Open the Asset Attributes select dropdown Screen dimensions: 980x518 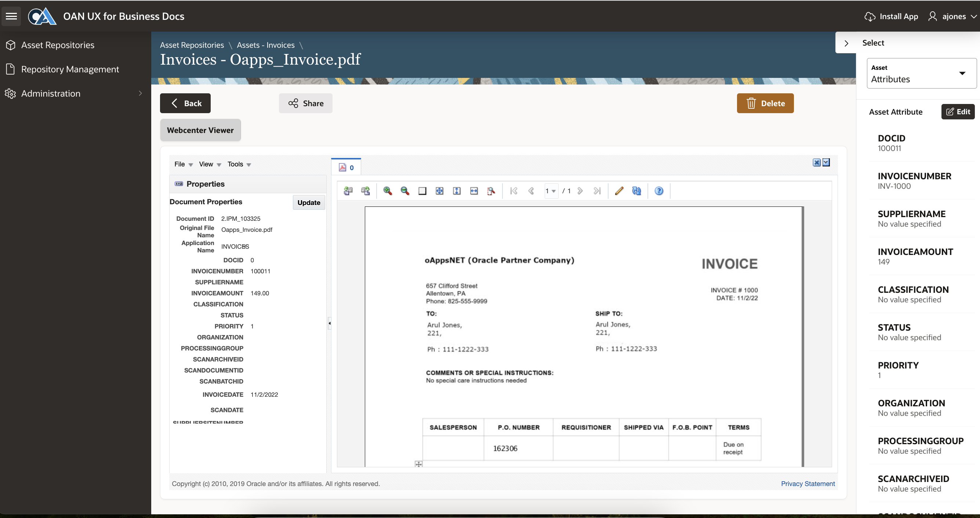point(921,73)
